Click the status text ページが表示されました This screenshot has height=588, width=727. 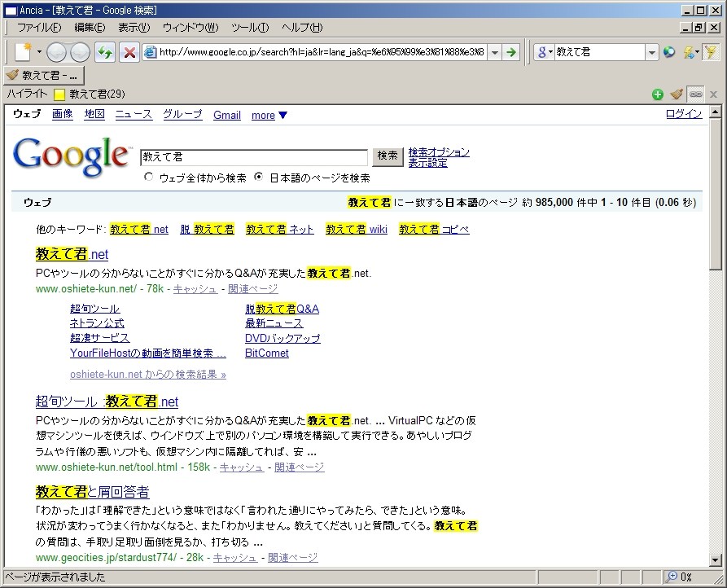(55, 577)
